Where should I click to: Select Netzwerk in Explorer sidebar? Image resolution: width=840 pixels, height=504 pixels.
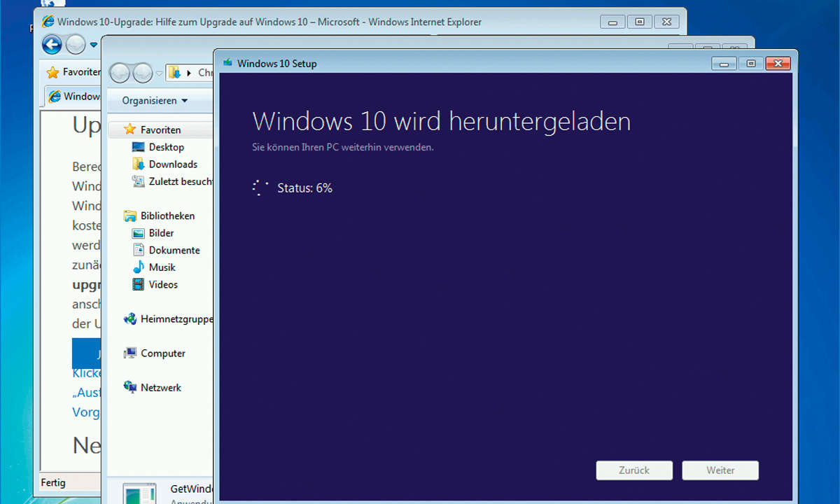(161, 388)
